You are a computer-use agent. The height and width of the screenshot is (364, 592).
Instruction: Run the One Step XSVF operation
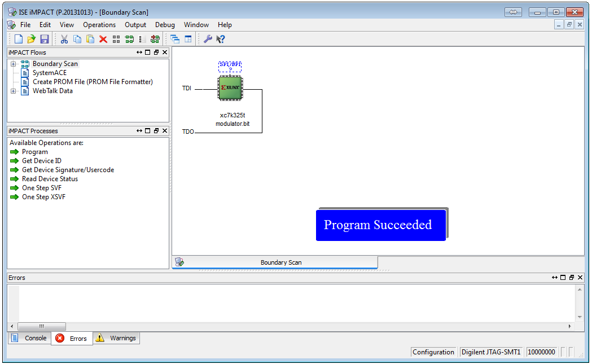43,197
